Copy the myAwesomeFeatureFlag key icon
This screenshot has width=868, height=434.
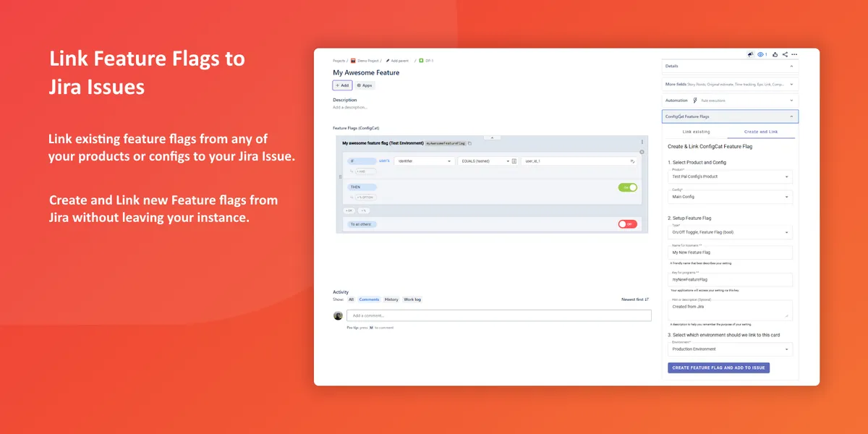[469, 144]
